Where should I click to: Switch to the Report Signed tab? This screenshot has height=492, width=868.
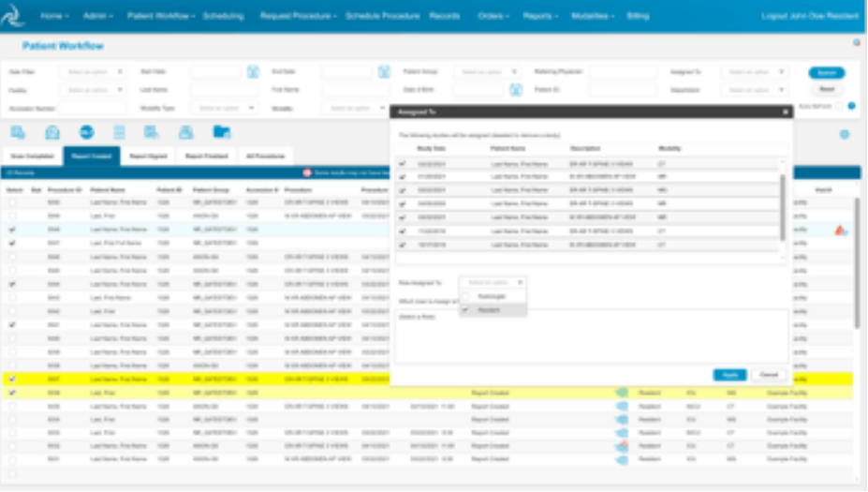(148, 157)
